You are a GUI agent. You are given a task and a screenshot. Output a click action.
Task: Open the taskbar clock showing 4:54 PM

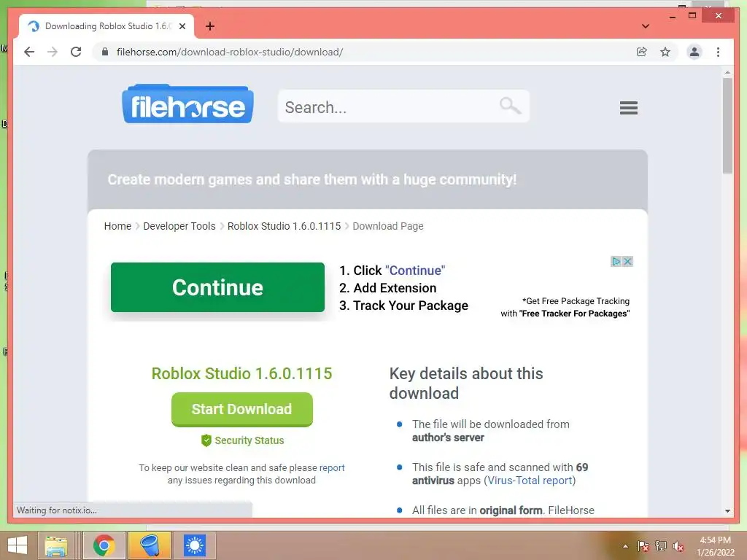click(x=715, y=546)
